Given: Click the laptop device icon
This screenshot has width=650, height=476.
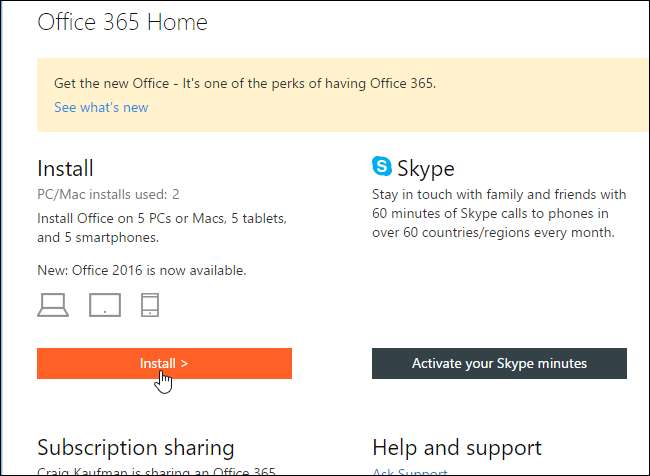Looking at the screenshot, I should [x=53, y=306].
